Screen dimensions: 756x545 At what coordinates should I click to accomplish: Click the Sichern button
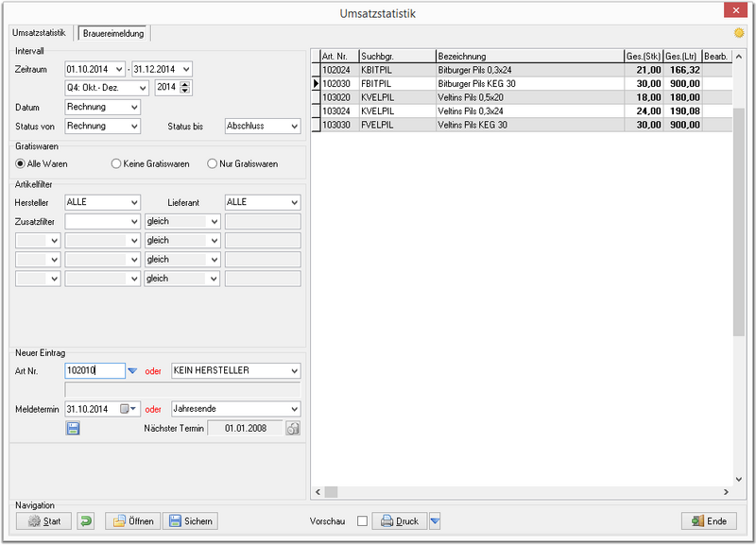191,520
